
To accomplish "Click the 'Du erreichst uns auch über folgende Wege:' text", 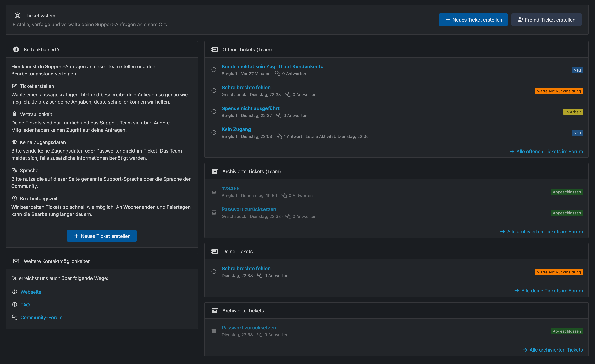I will click(x=60, y=278).
